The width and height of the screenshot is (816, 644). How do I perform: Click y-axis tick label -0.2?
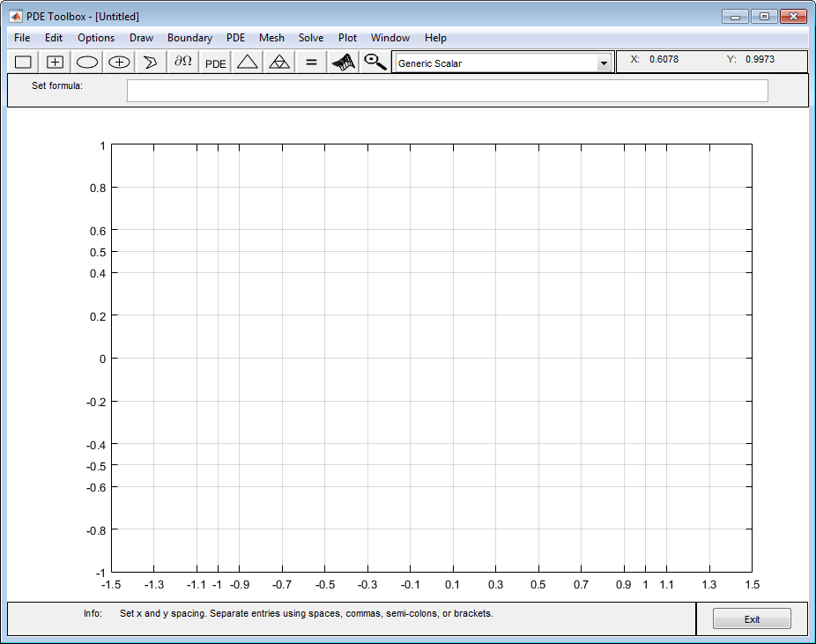[96, 402]
